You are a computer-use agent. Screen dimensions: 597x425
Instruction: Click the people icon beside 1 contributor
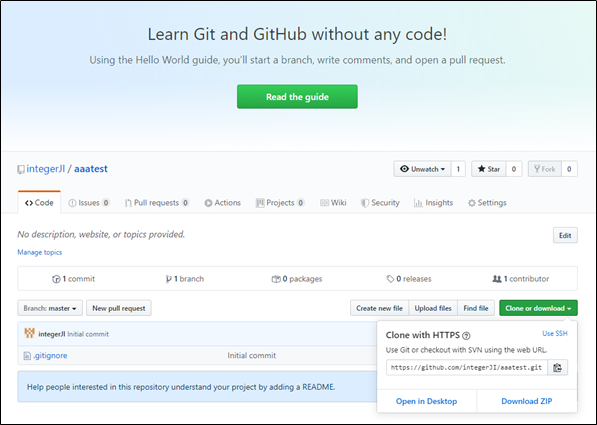coord(497,279)
